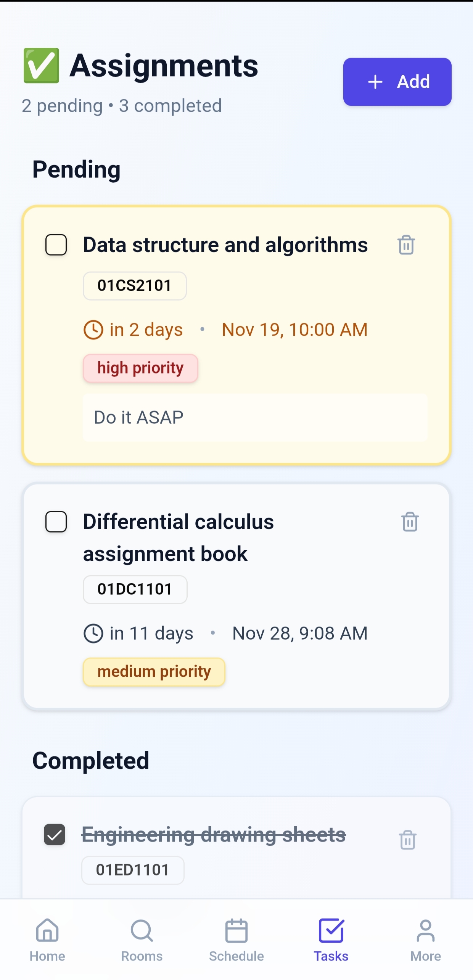473x980 pixels.
Task: Tap the high priority badge
Action: click(140, 368)
